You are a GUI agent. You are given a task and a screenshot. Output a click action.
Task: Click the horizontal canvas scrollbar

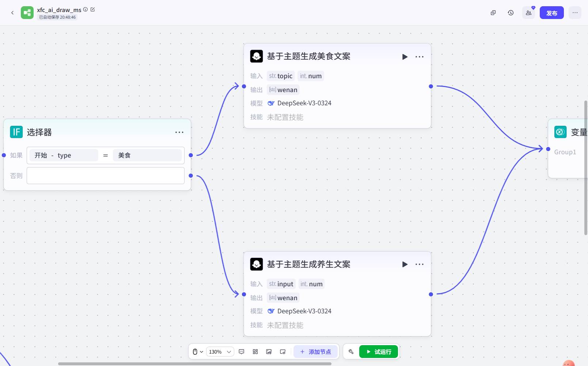(195, 364)
